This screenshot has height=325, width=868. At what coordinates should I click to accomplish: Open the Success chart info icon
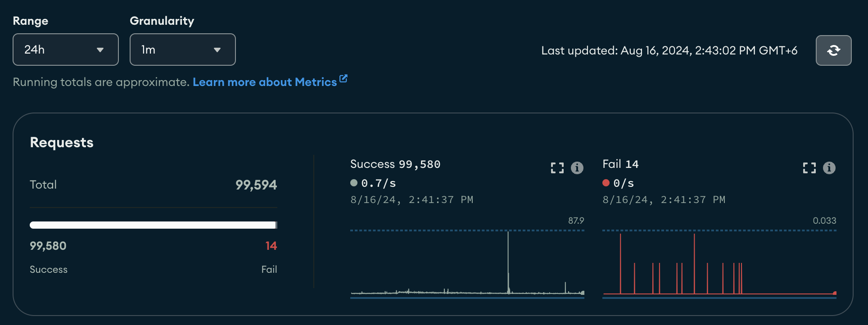pos(577,168)
